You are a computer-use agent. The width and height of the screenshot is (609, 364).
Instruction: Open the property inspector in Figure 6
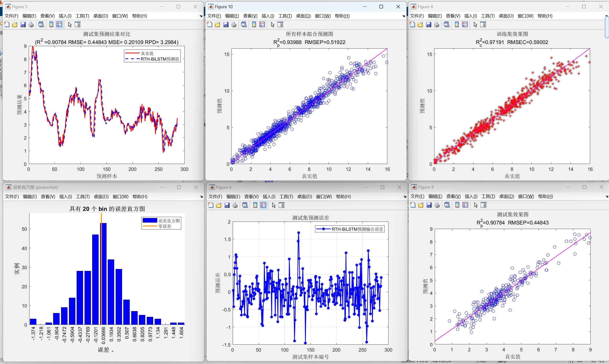pyautogui.click(x=281, y=205)
